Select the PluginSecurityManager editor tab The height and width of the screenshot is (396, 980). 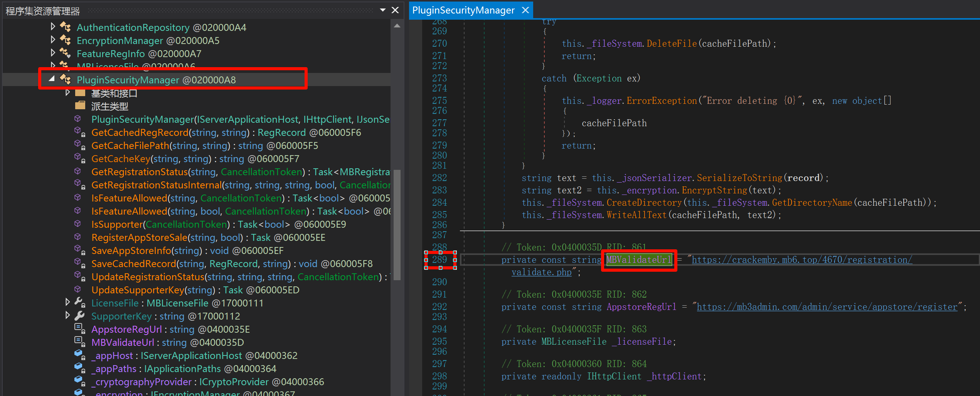point(463,10)
